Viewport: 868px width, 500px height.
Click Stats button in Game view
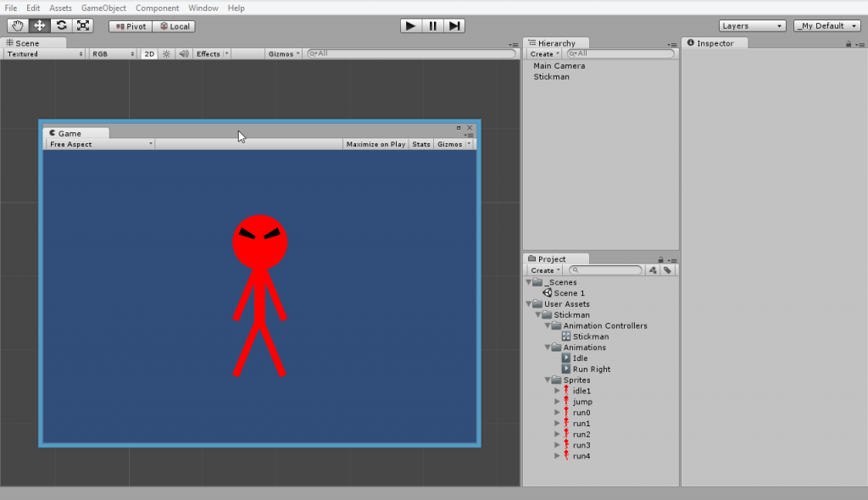click(x=421, y=144)
